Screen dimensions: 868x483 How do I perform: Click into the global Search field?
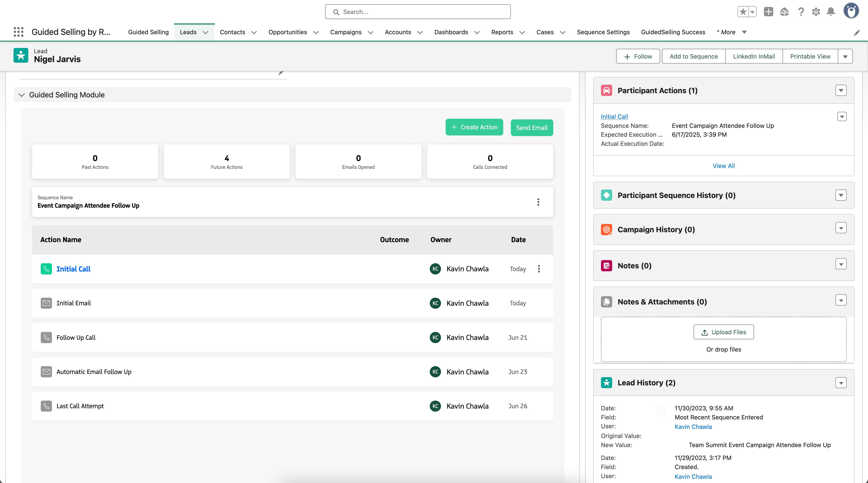(x=418, y=12)
